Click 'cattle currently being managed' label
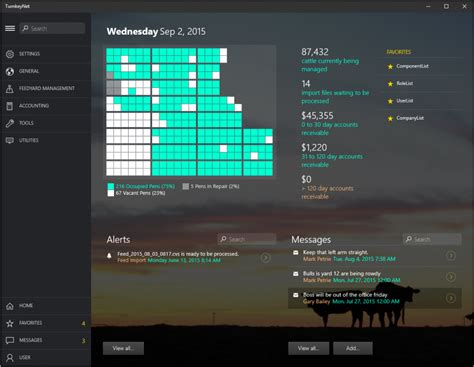 point(330,65)
